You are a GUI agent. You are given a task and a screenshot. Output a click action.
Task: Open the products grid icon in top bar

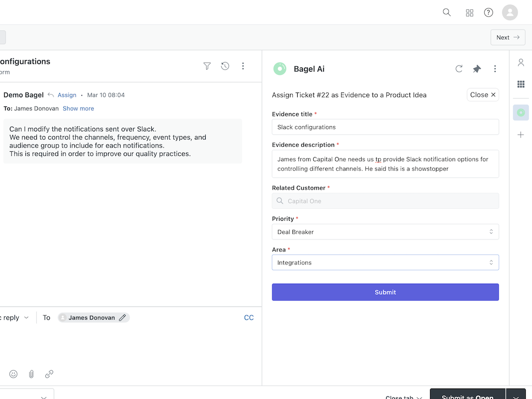point(470,13)
